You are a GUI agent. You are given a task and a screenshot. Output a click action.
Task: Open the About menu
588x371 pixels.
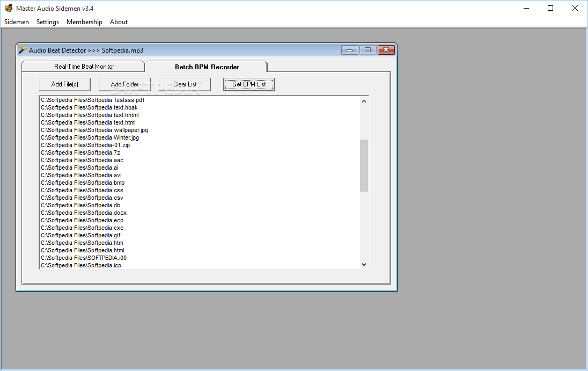pos(119,22)
